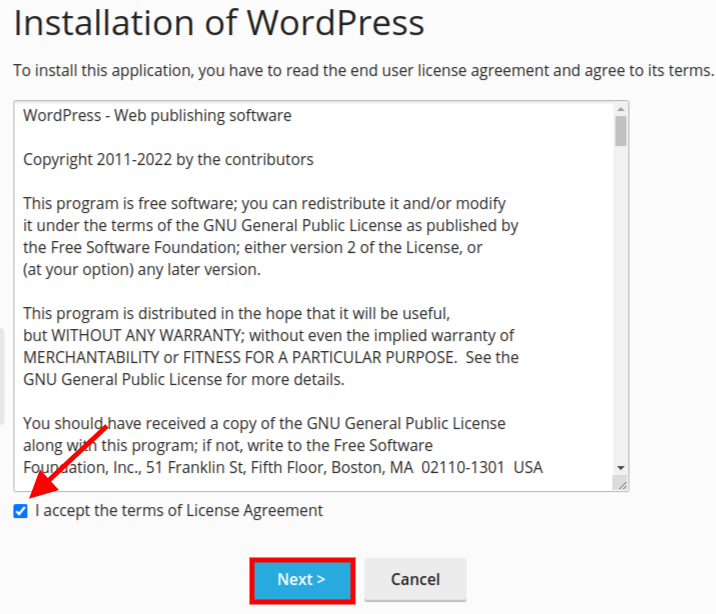Click the 'Installation of WordPress' heading
The height and width of the screenshot is (614, 716).
pyautogui.click(x=219, y=22)
